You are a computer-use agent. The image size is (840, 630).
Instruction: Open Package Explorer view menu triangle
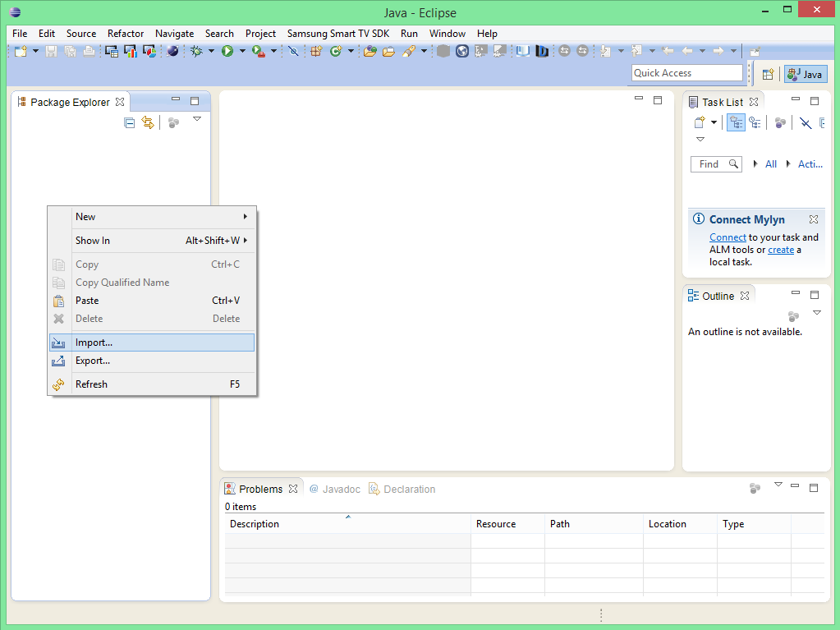pos(197,119)
